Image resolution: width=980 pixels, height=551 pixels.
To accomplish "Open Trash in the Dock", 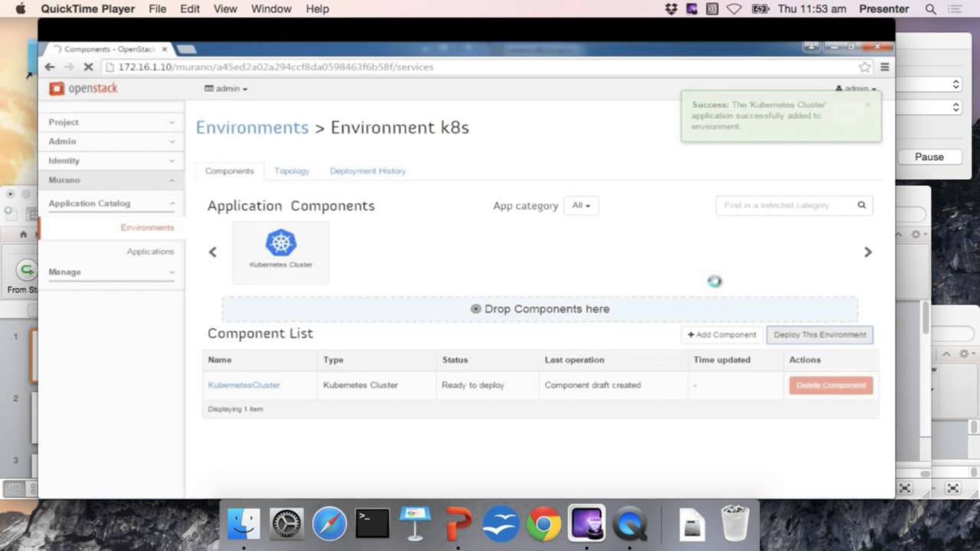I will coord(735,523).
